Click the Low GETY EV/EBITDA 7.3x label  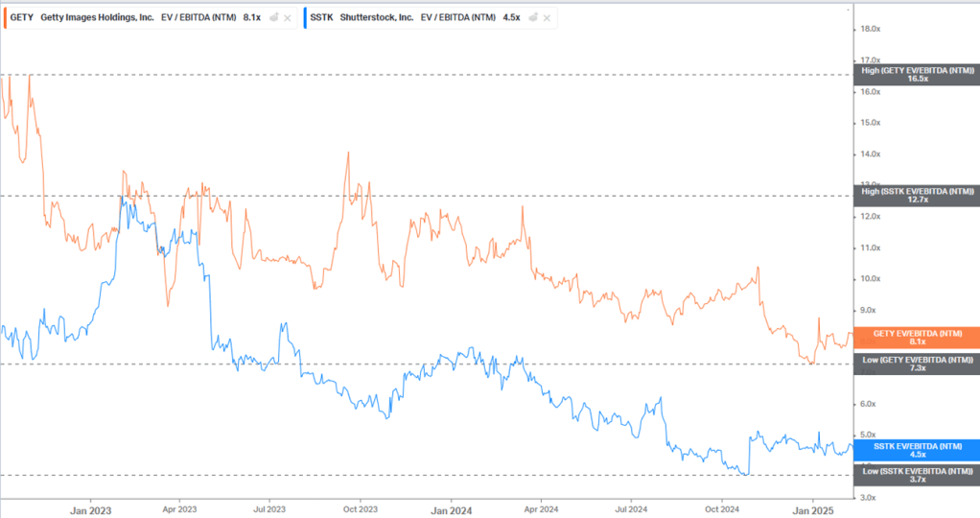click(x=916, y=364)
